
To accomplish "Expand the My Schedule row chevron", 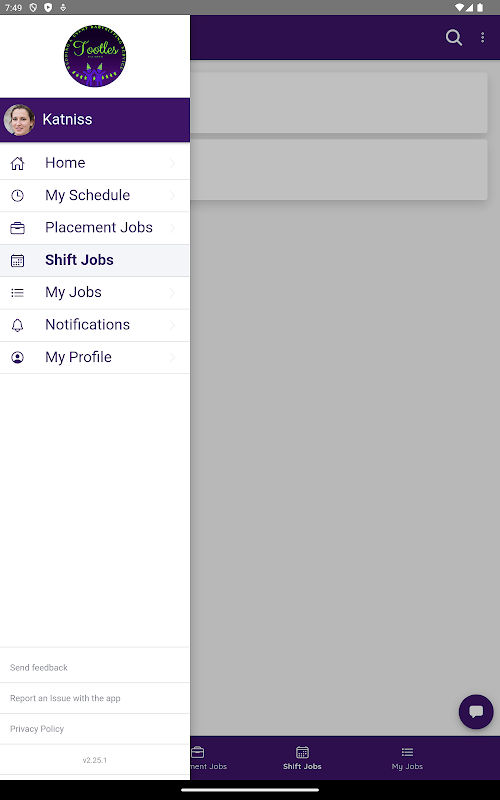I will click(172, 195).
